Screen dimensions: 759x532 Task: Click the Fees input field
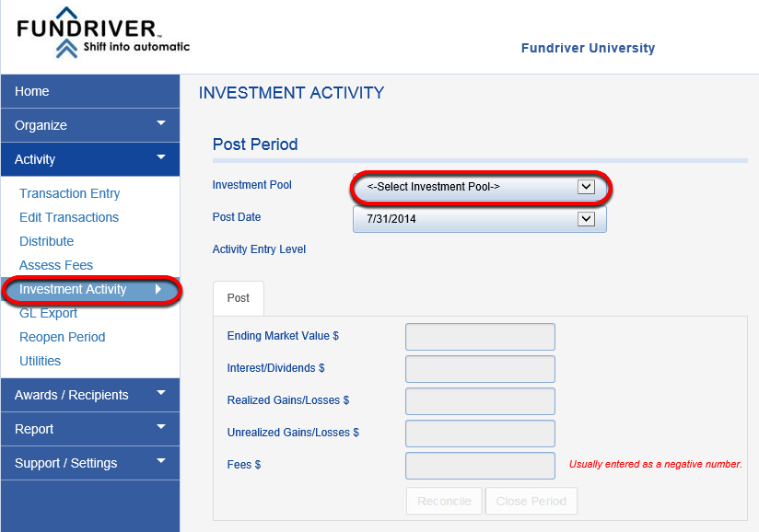(480, 466)
